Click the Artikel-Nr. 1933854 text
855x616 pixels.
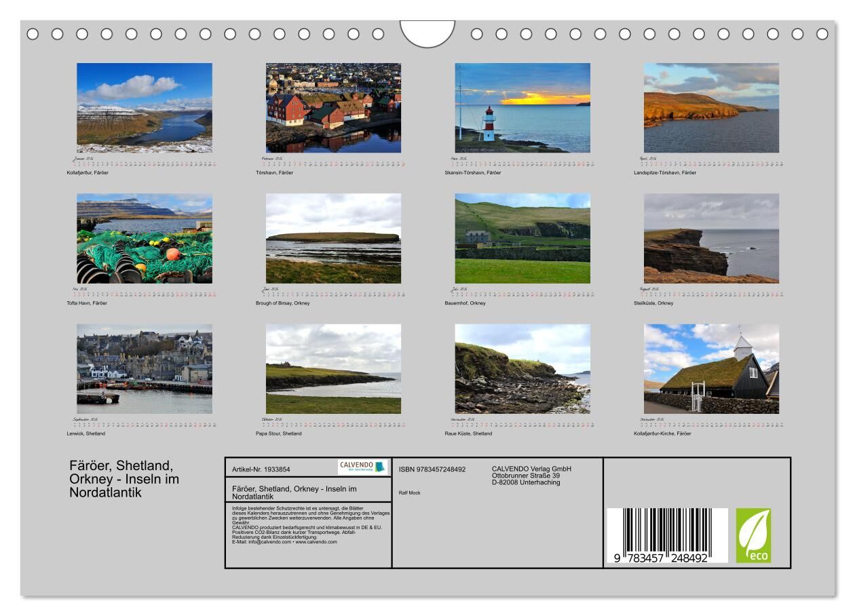pos(261,469)
